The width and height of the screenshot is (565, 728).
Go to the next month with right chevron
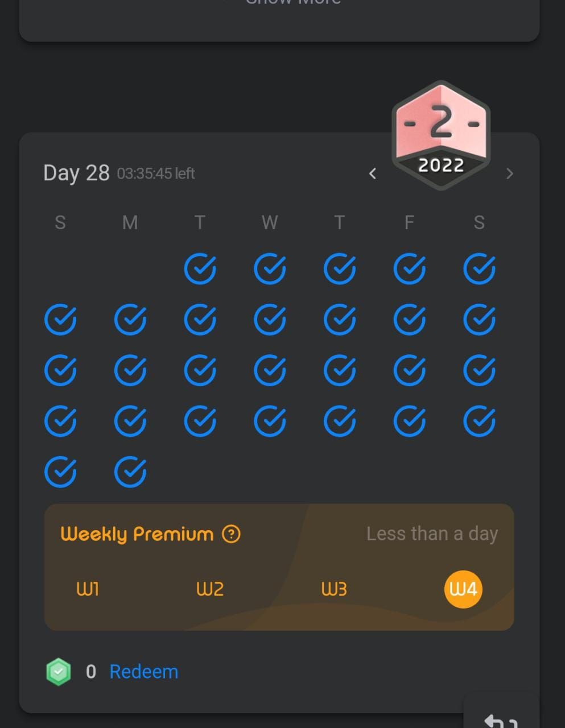510,173
